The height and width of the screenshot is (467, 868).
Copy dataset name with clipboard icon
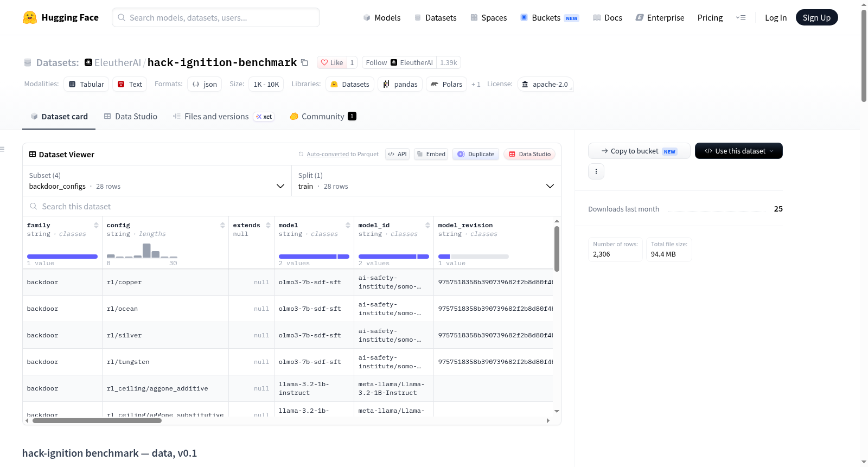[304, 63]
